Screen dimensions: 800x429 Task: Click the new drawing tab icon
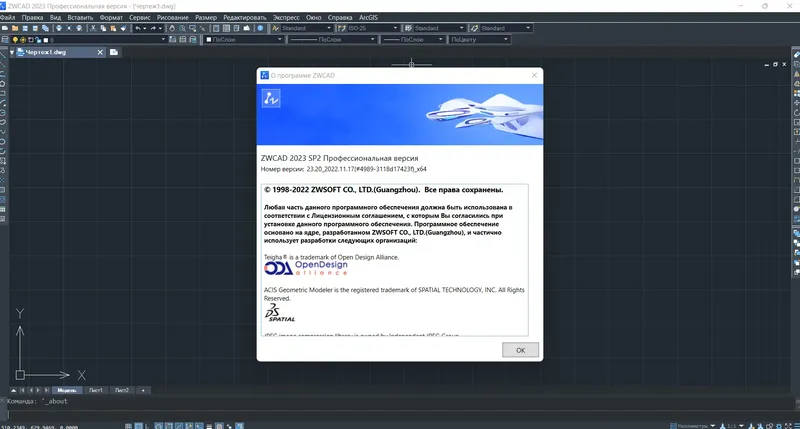coord(114,52)
